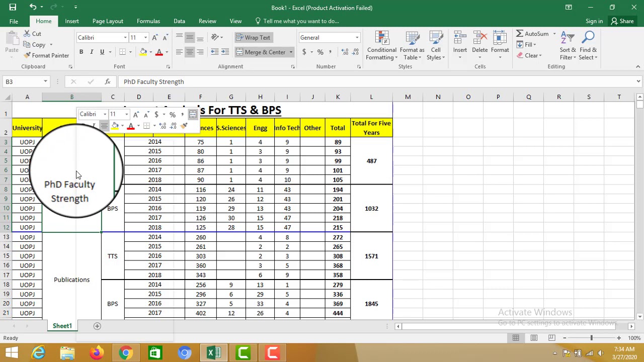Apply mini toolbar font color
Viewport: 644px width, 362px height.
tap(131, 126)
